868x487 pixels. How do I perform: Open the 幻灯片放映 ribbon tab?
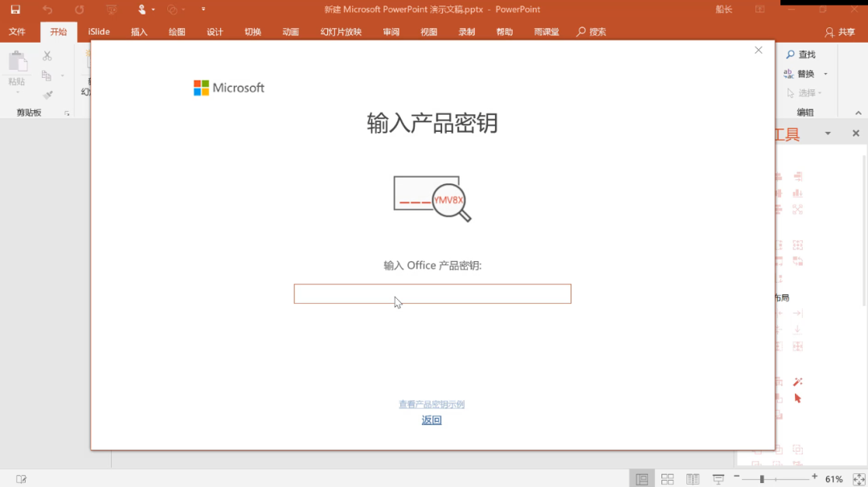(x=339, y=31)
